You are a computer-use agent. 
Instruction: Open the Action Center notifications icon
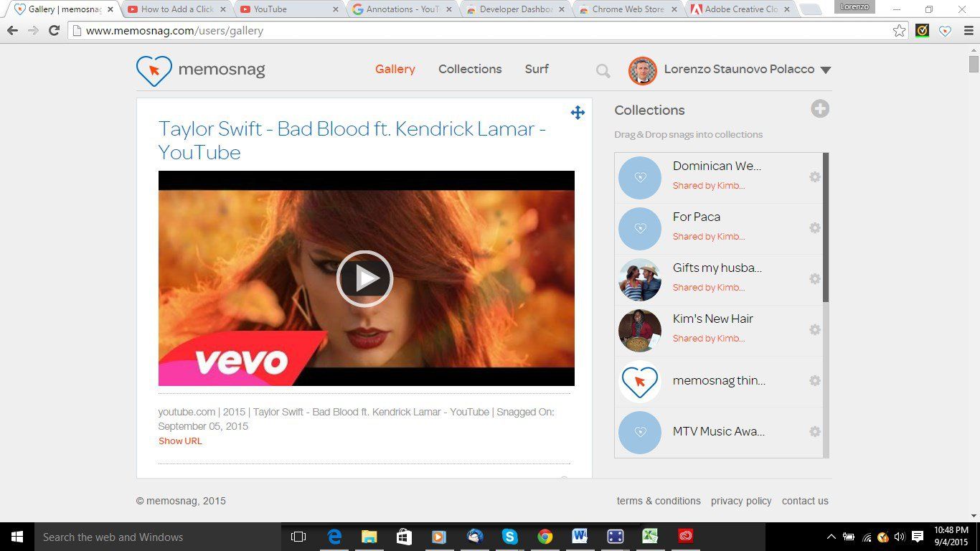(918, 537)
